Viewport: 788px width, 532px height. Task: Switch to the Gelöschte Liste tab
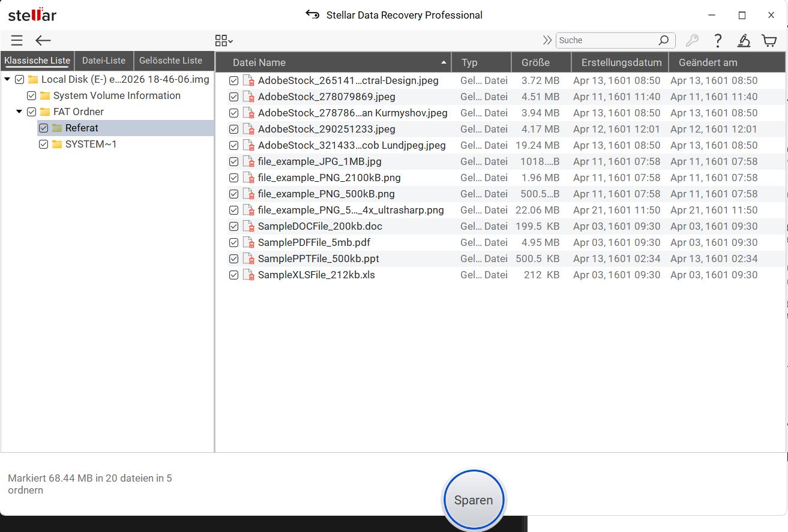[x=171, y=61]
